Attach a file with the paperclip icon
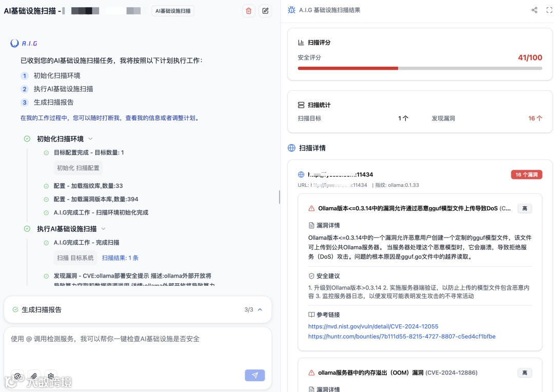This screenshot has width=554, height=392. (x=34, y=376)
